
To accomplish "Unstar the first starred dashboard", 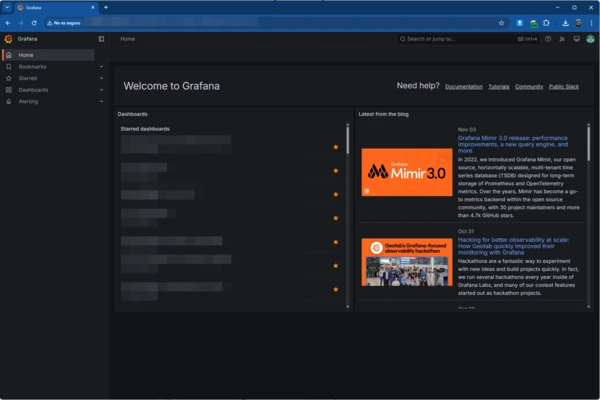I will point(336,147).
